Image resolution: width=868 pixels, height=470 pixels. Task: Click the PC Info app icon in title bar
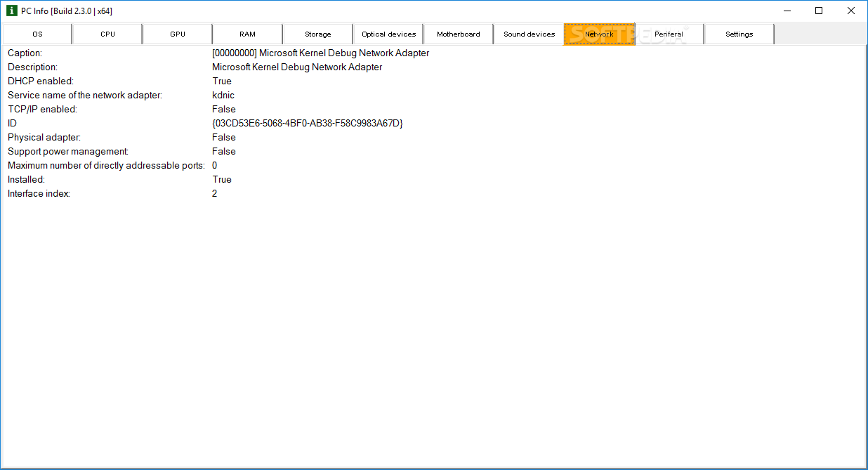point(11,11)
